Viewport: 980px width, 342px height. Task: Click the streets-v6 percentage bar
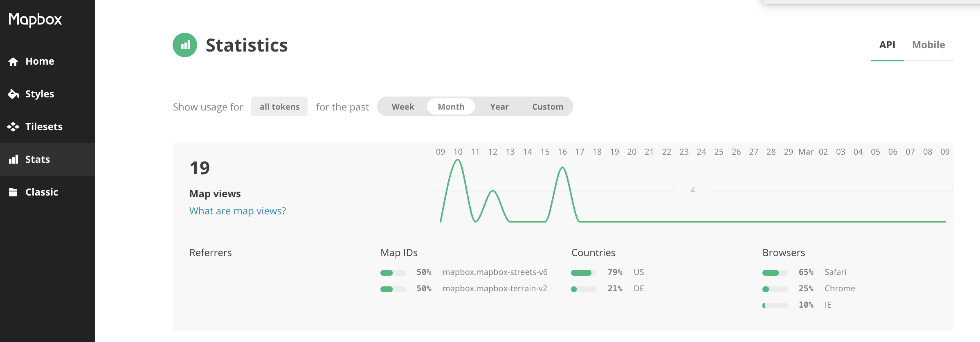(x=393, y=273)
